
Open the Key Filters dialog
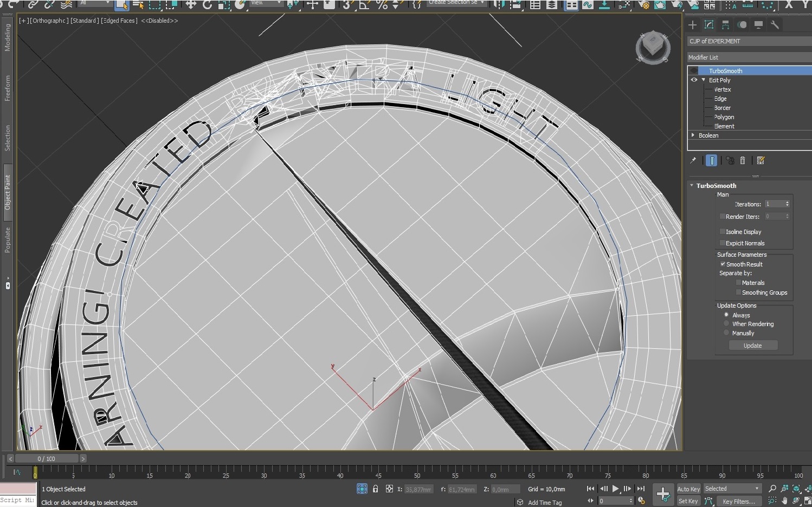(738, 502)
